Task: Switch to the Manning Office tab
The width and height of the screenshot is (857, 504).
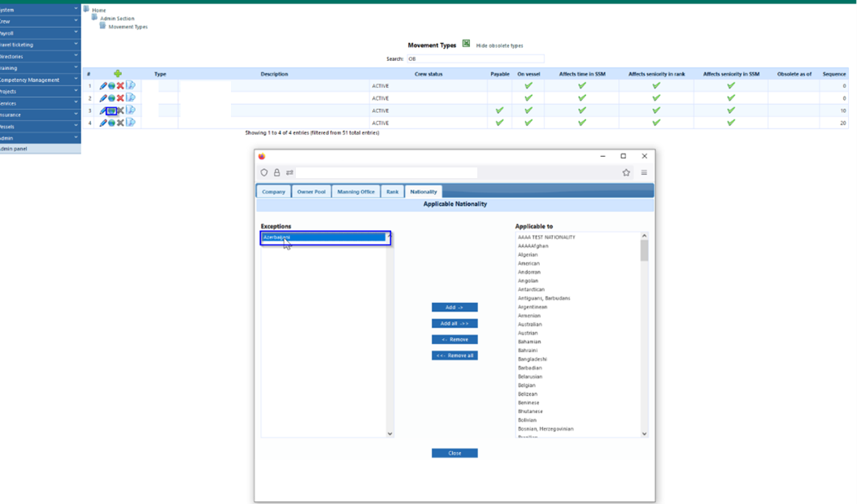Action: [356, 192]
